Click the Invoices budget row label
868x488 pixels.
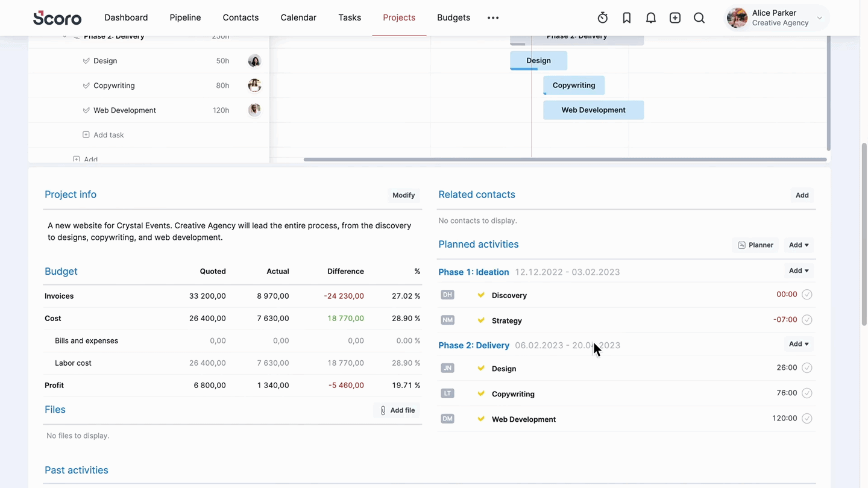point(59,296)
